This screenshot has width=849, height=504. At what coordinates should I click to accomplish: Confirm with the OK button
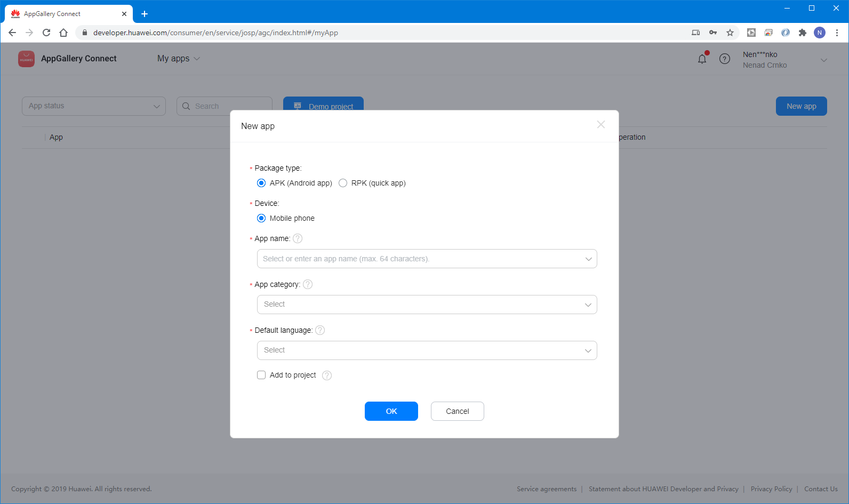point(391,411)
